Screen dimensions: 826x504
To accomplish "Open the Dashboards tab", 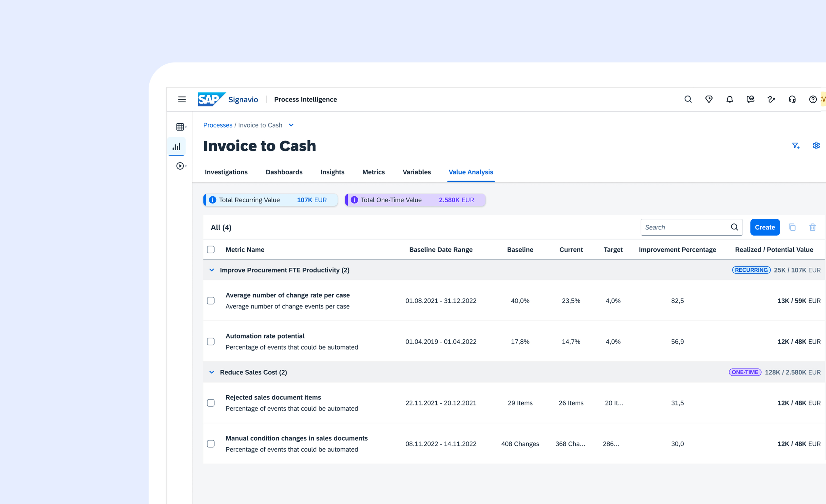I will tap(284, 172).
